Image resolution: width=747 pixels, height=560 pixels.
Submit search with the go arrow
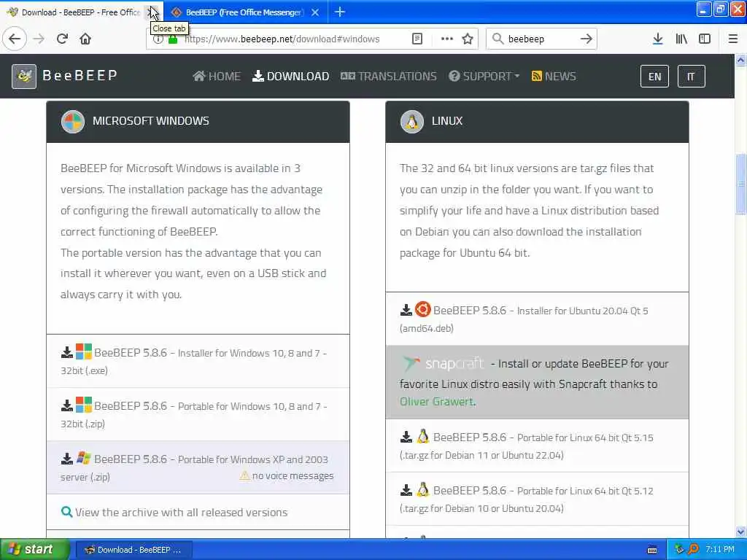click(587, 39)
